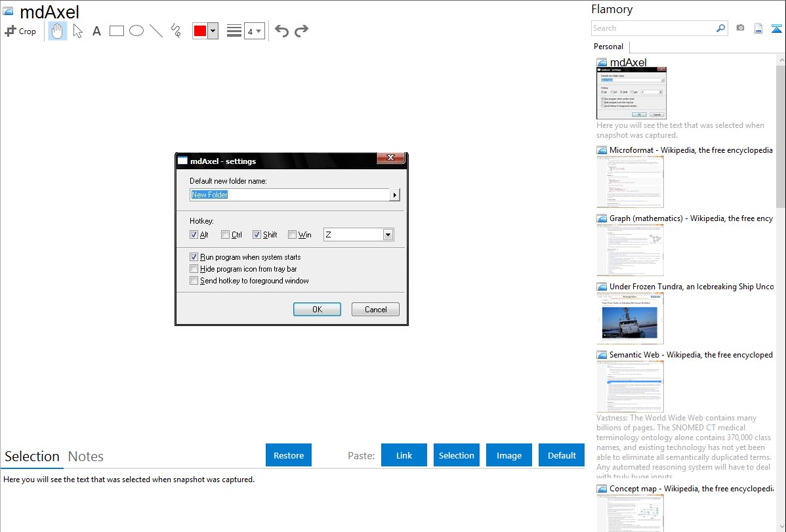The width and height of the screenshot is (786, 532).
Task: Enable the Win hotkey checkbox
Action: point(292,235)
